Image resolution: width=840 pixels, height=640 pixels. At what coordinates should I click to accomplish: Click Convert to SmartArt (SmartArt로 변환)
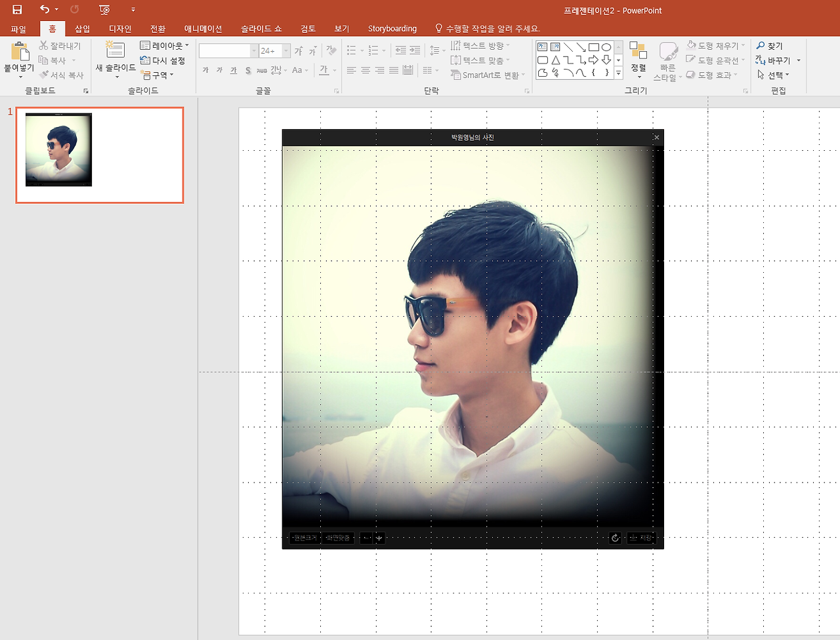point(488,75)
